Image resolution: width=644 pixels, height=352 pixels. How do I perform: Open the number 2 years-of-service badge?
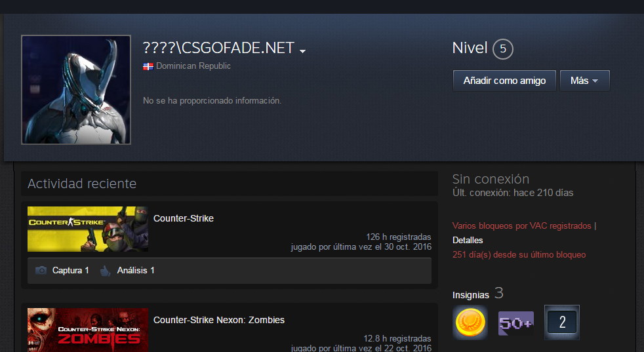(562, 323)
